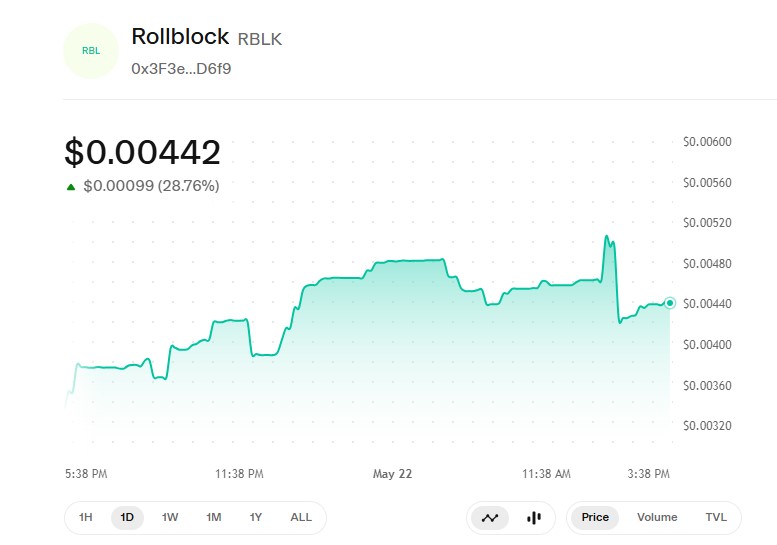Select the 1M time range
The image size is (777, 545).
(214, 517)
